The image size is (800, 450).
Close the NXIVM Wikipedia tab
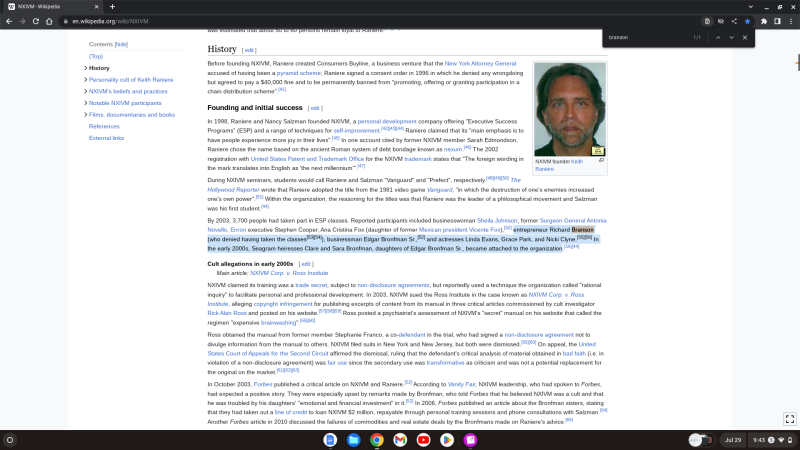pyautogui.click(x=96, y=7)
